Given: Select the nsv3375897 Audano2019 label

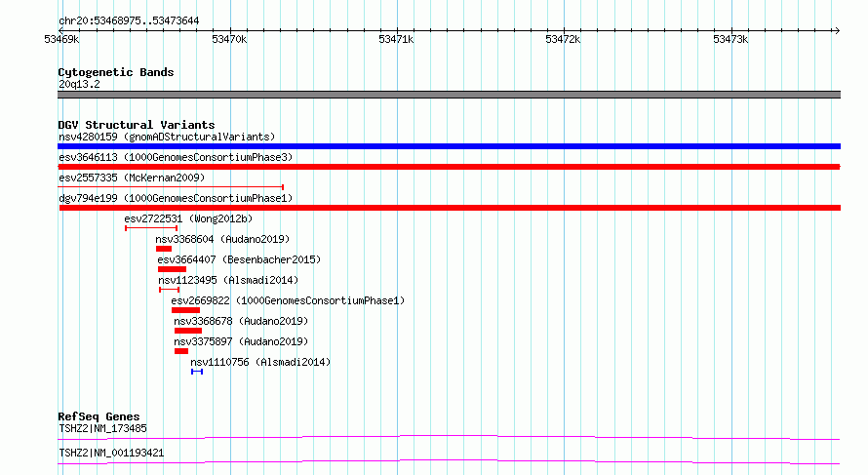Looking at the screenshot, I should (241, 341).
